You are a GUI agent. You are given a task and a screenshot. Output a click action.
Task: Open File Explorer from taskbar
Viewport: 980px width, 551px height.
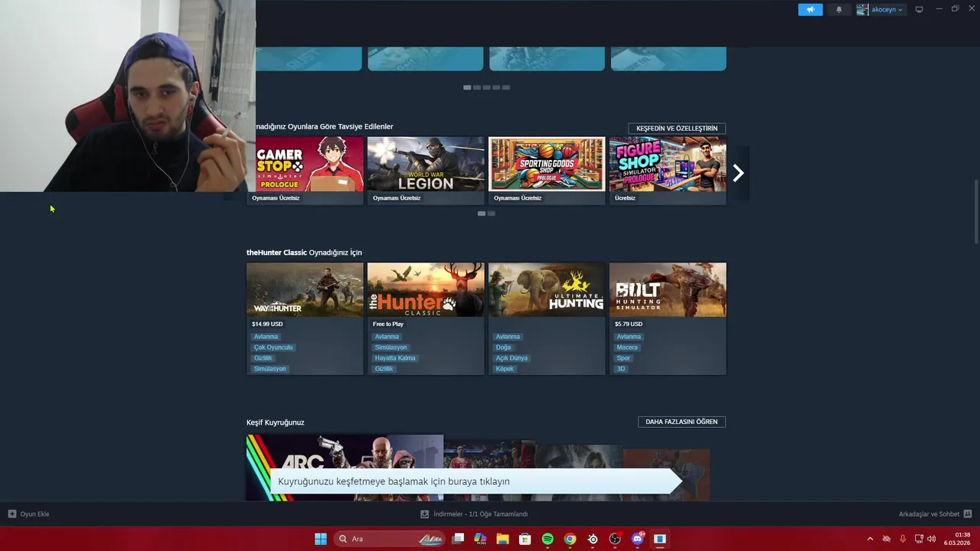tap(502, 539)
